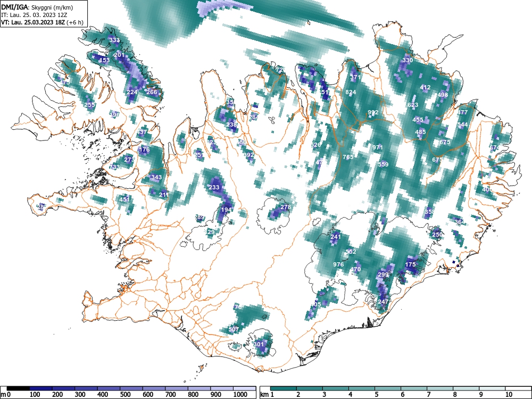Click the visibility value 255
532x399 pixels.
pos(89,105)
